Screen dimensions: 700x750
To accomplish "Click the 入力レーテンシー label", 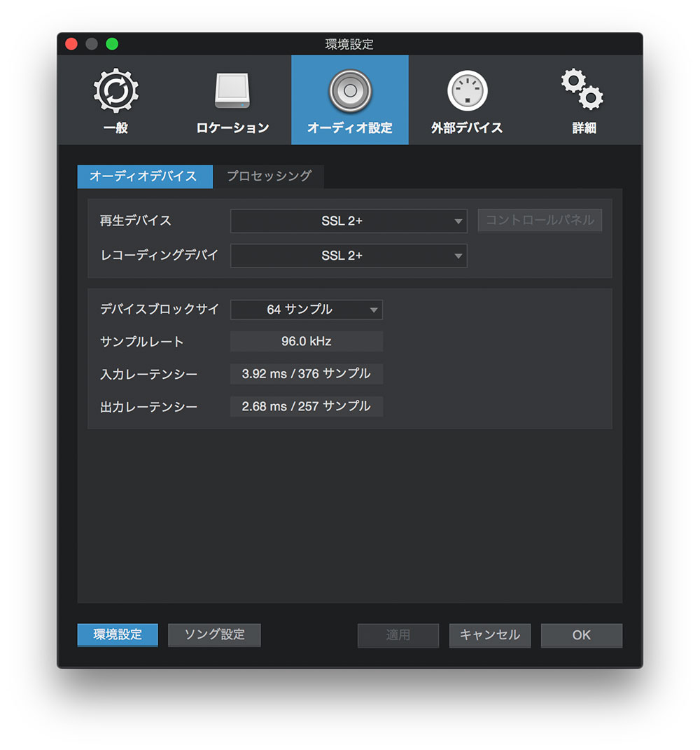I will click(148, 374).
